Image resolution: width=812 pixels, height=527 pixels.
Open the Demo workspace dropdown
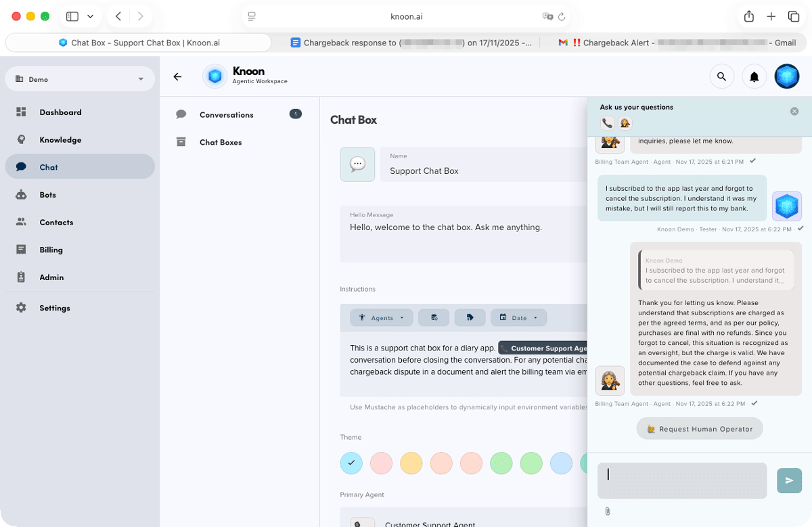pos(80,79)
